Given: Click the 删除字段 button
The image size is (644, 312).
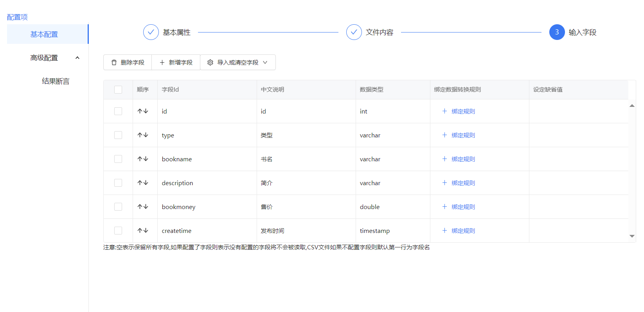Looking at the screenshot, I should (x=128, y=62).
